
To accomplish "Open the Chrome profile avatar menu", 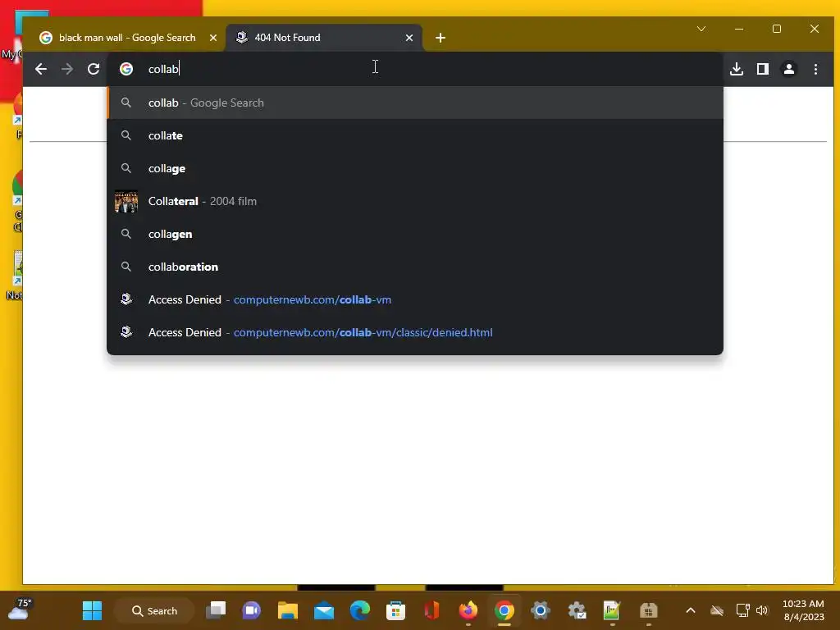I will (x=789, y=69).
